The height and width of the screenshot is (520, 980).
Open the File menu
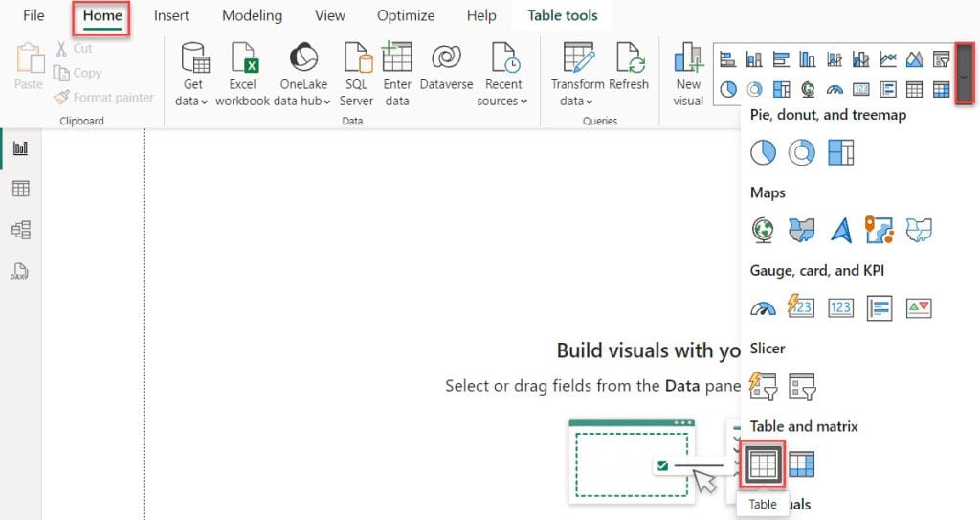click(x=33, y=15)
